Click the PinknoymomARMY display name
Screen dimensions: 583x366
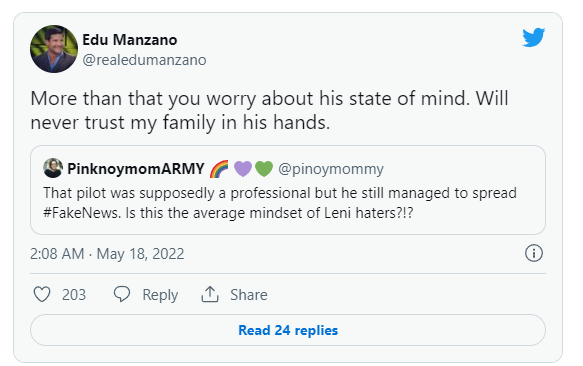click(x=136, y=169)
